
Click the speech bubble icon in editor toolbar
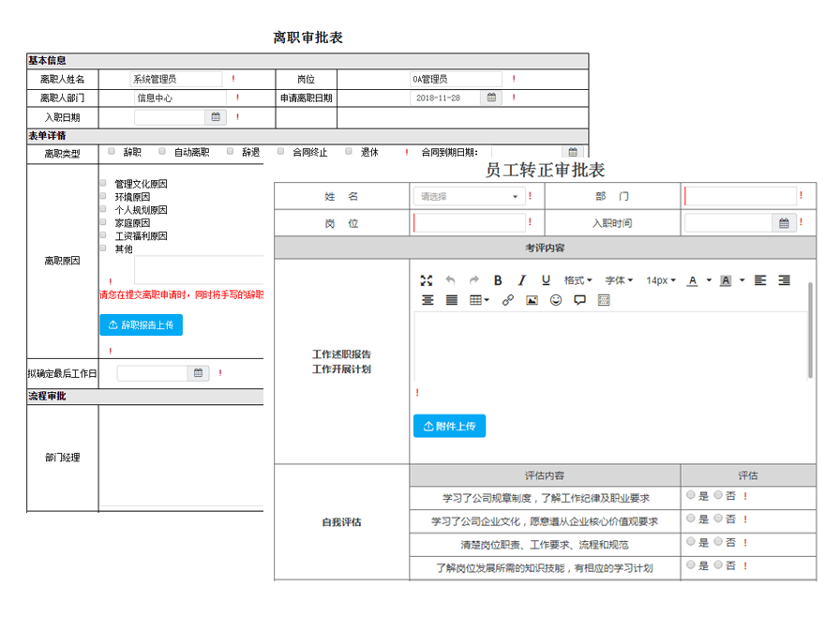pos(579,300)
